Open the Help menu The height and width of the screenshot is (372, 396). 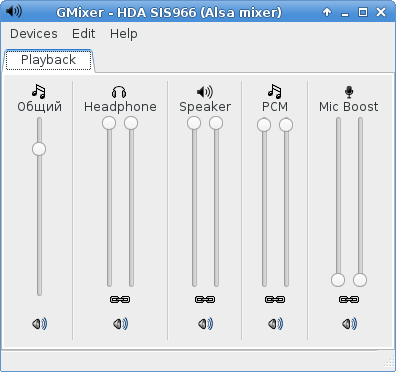pyautogui.click(x=124, y=34)
